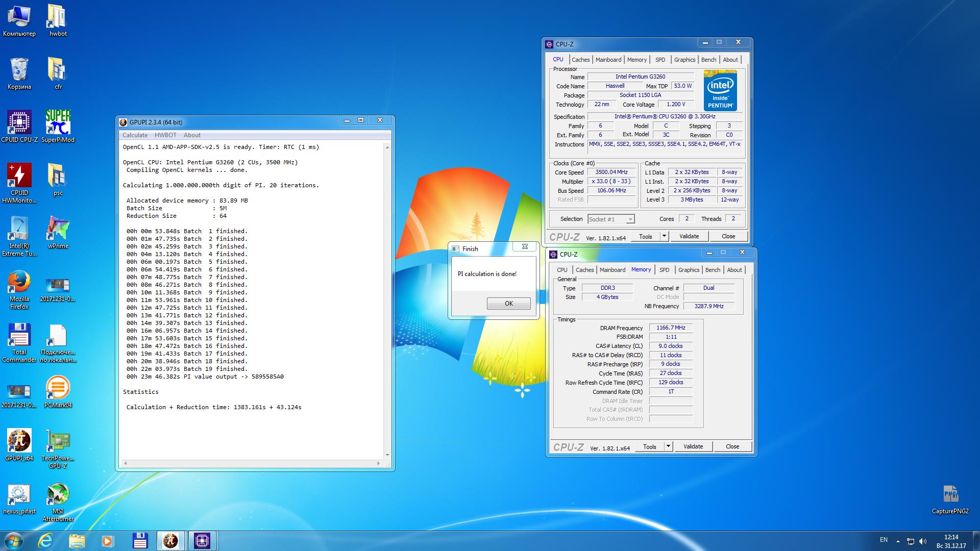Open the cfr folder icon

(58, 73)
